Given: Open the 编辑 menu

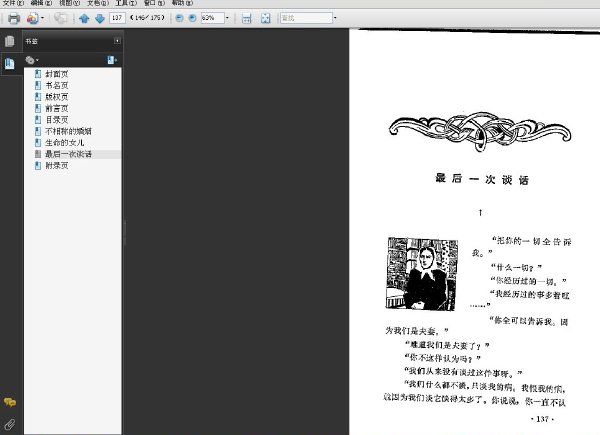Looking at the screenshot, I should coord(41,3).
